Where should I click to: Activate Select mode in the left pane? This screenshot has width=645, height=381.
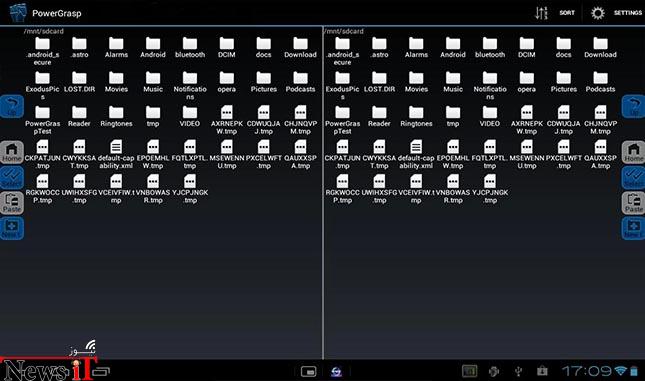point(12,178)
